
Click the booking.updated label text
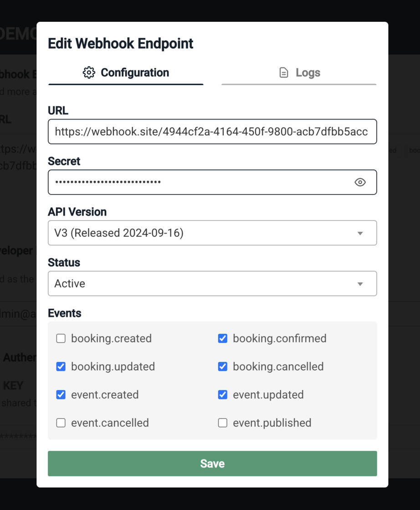113,367
